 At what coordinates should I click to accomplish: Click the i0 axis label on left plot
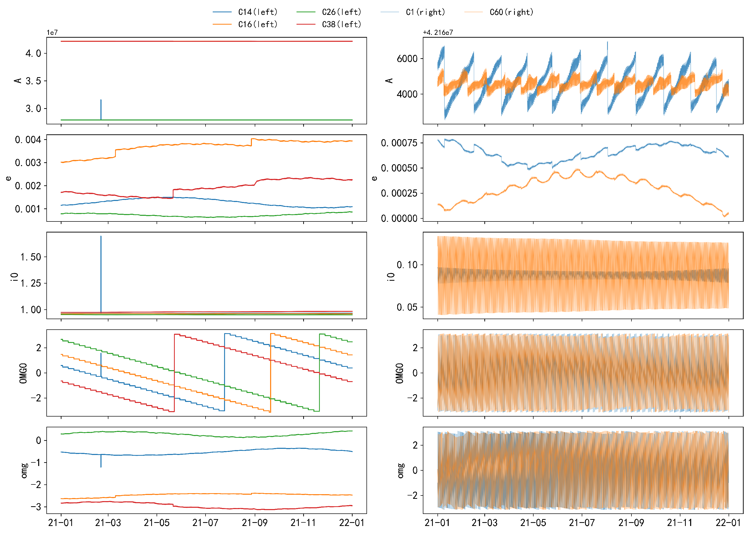pos(14,277)
